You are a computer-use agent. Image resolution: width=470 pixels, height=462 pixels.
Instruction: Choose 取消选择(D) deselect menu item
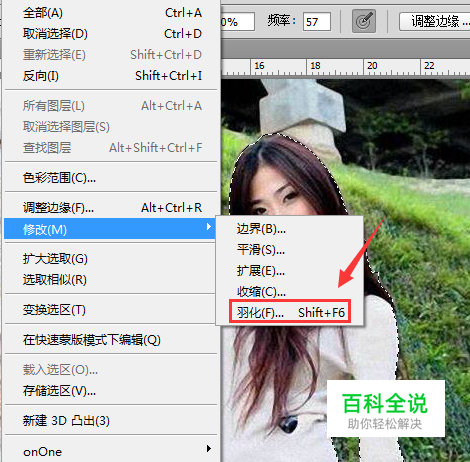pyautogui.click(x=110, y=34)
